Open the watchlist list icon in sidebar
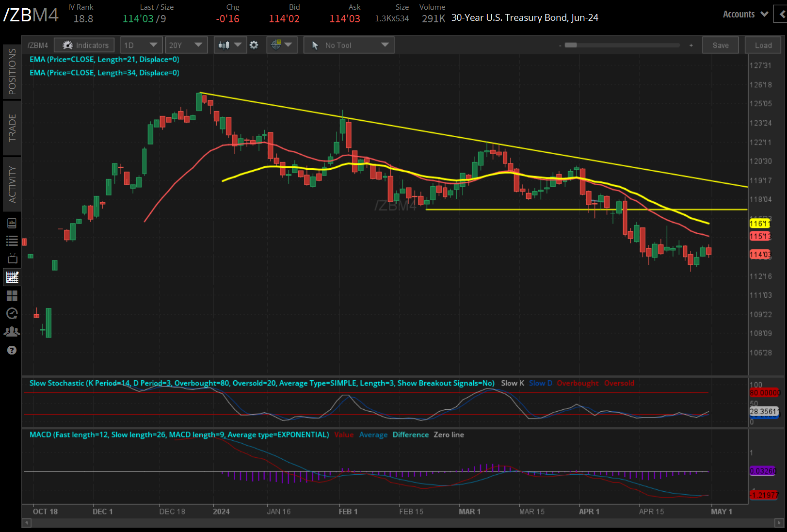Screen dimensions: 787x532 [x=12, y=241]
